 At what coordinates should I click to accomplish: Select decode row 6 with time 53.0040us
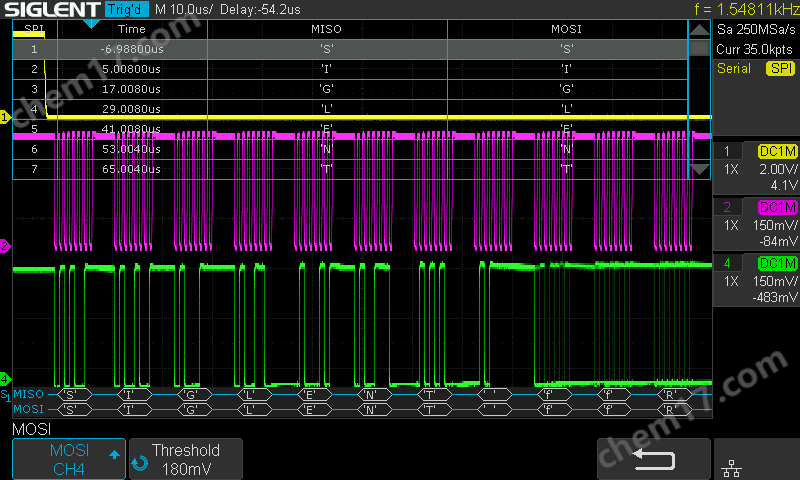pos(350,149)
